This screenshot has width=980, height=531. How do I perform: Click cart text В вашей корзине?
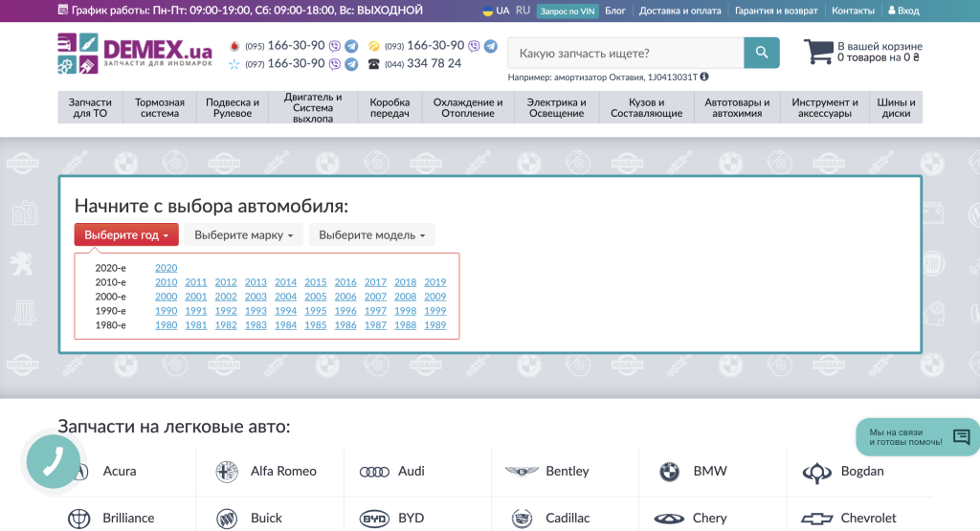pyautogui.click(x=880, y=46)
